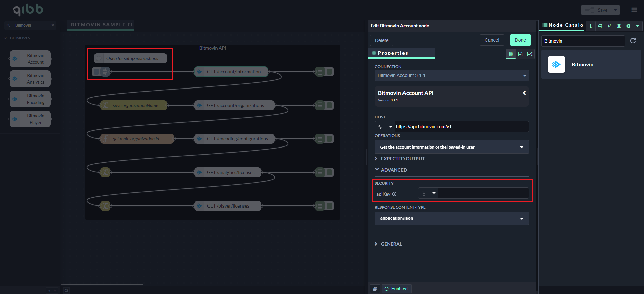Click the Done button
The height and width of the screenshot is (294, 644).
point(520,40)
